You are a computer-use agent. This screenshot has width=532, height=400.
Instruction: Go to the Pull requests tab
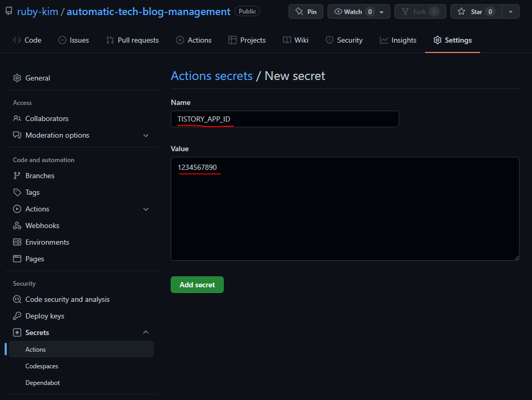coord(133,40)
